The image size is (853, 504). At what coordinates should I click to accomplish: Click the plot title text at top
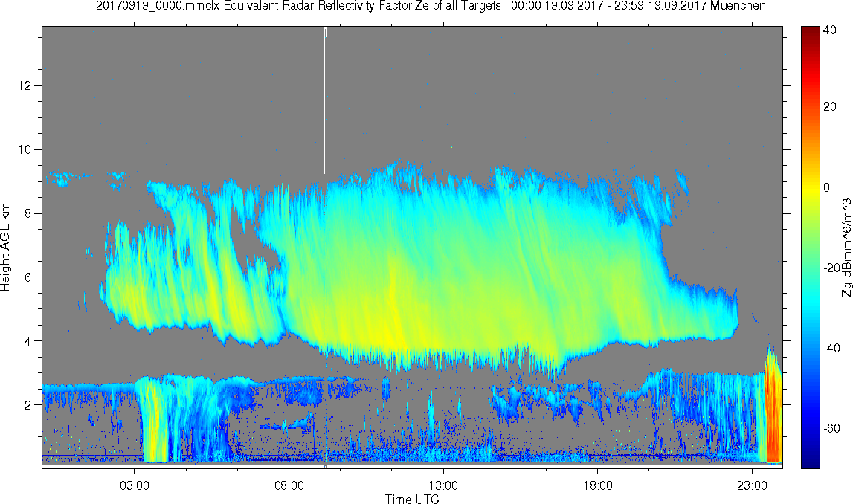pyautogui.click(x=431, y=7)
